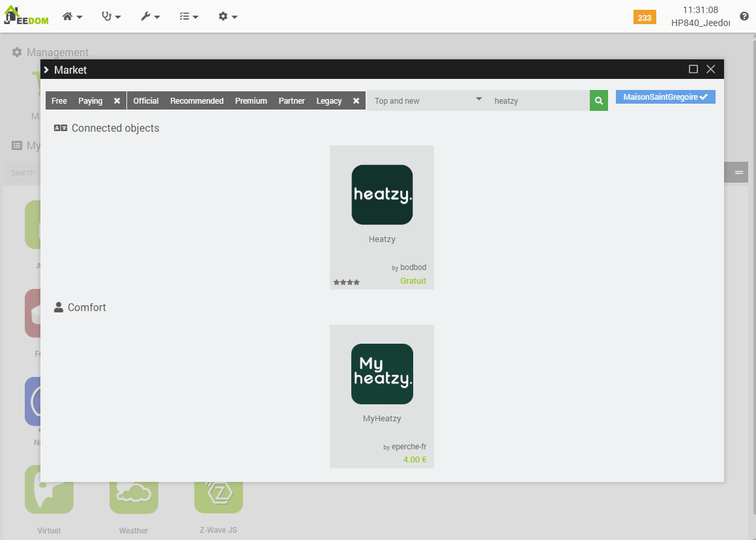Screen dimensions: 756x540
Task: Click the 233 messages badge
Action: 645,18
